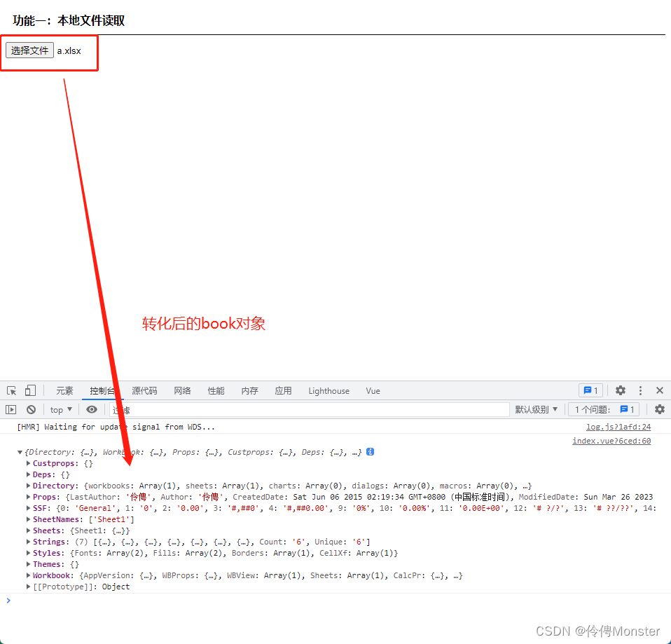Expand the Props property
Viewport: 671px width, 644px height.
click(x=28, y=497)
